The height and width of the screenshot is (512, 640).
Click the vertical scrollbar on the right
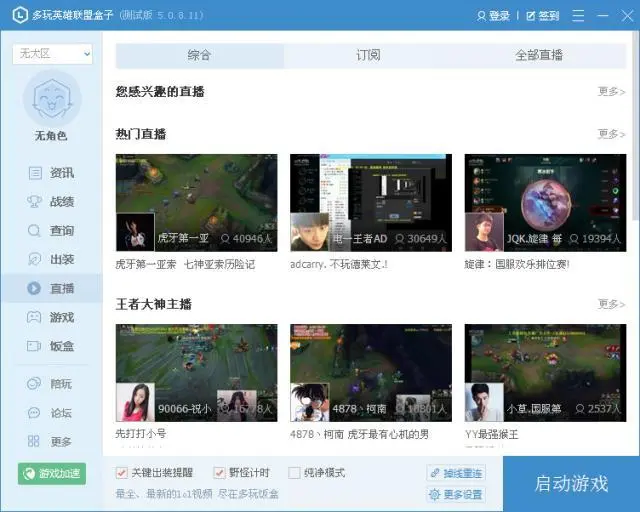click(636, 127)
